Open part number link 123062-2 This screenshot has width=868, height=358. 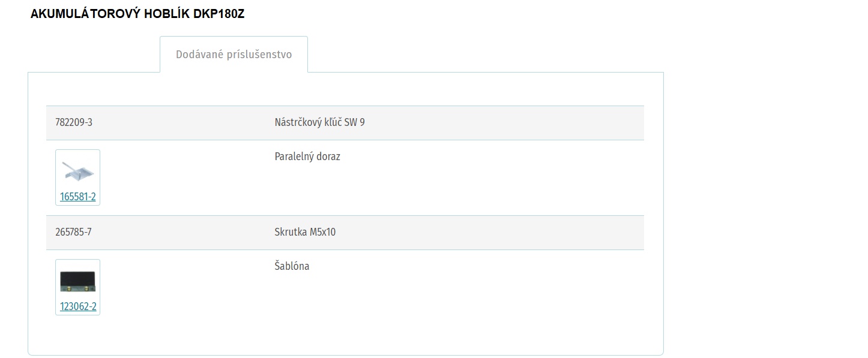(x=78, y=307)
